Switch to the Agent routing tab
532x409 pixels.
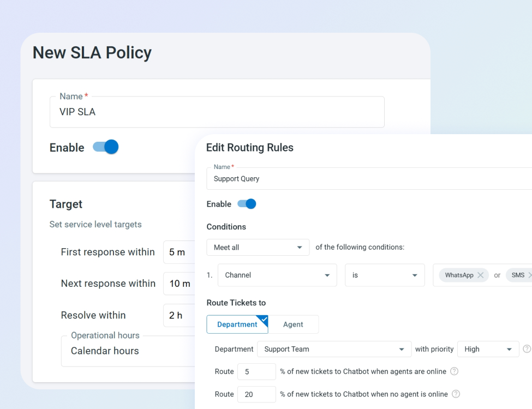coord(293,324)
